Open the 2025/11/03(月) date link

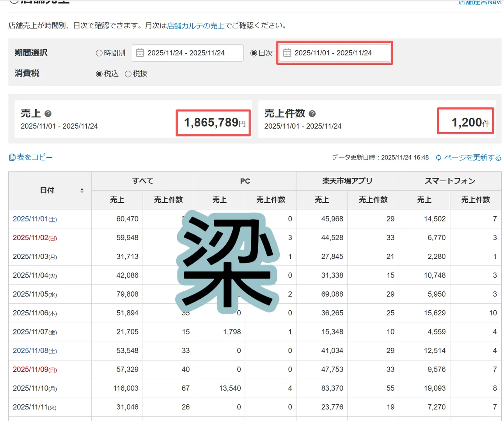[x=35, y=256]
